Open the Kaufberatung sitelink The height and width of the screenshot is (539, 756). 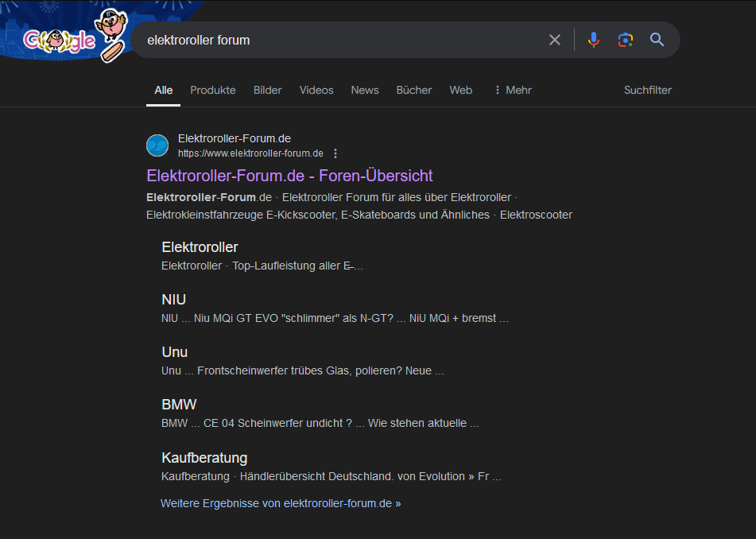click(x=204, y=458)
